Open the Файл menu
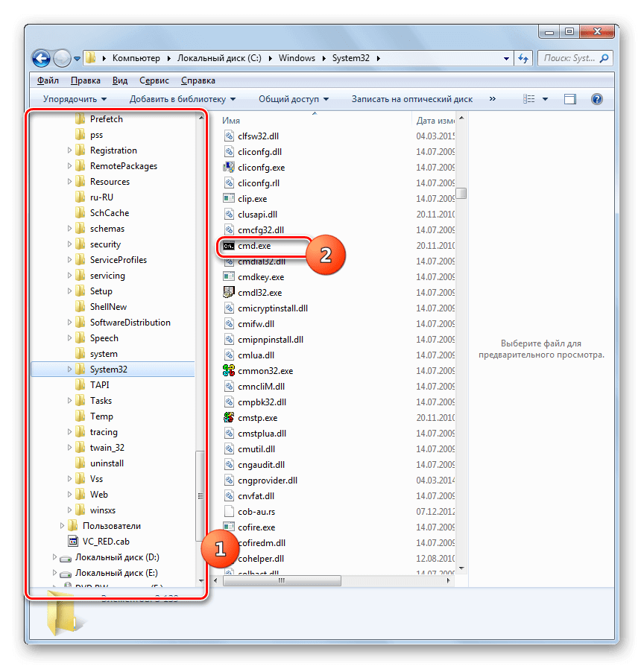Viewport: 644px width, 669px height. click(48, 80)
